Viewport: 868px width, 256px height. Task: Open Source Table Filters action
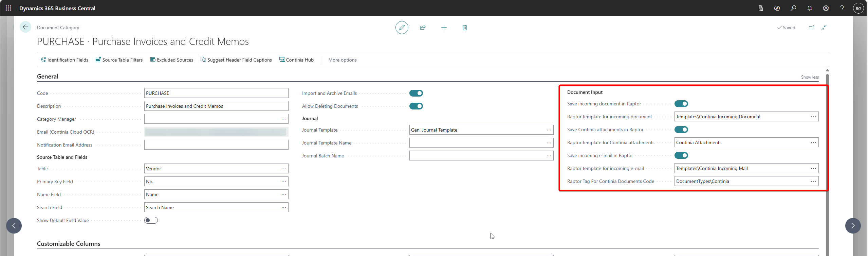pyautogui.click(x=119, y=60)
